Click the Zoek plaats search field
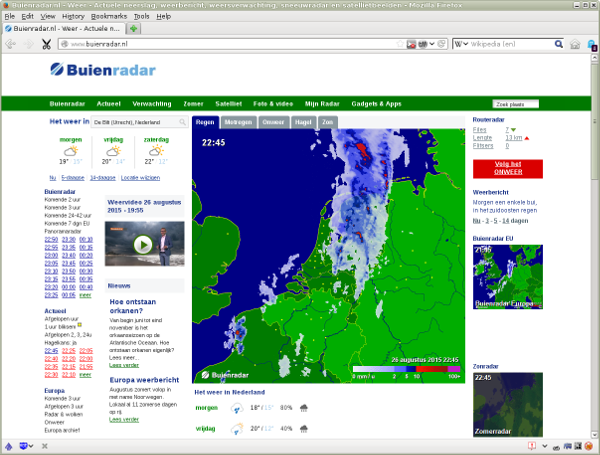This screenshot has width=600, height=455. click(515, 104)
